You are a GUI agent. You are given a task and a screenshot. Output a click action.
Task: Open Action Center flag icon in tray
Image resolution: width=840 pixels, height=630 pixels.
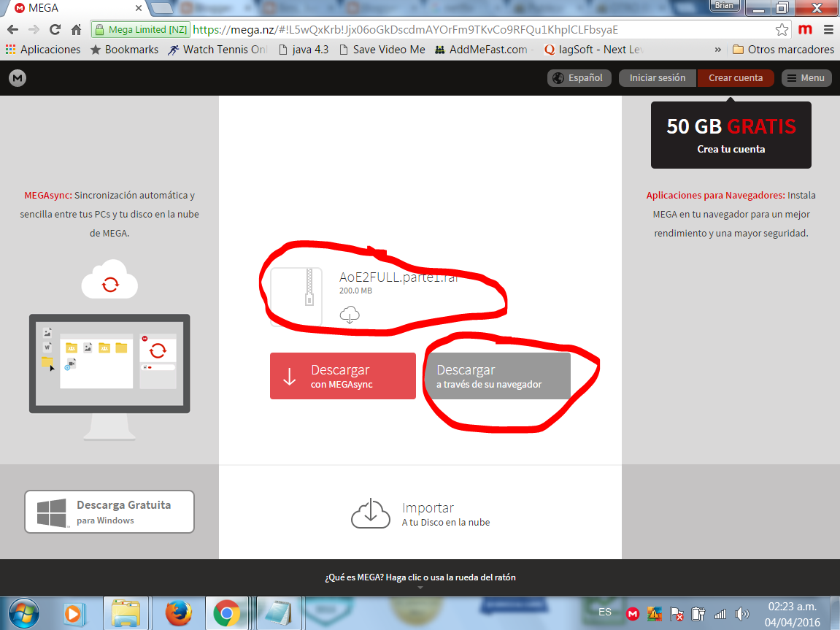(x=676, y=614)
